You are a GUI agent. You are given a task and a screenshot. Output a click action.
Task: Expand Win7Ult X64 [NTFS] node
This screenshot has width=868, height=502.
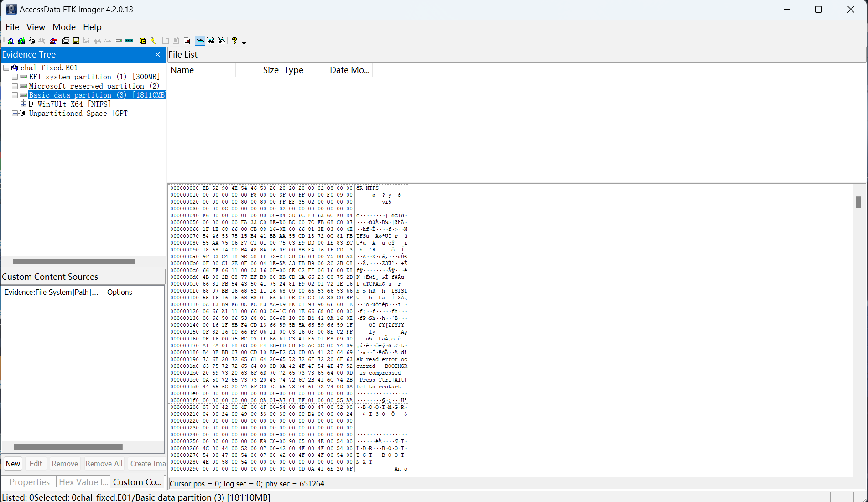coord(23,104)
